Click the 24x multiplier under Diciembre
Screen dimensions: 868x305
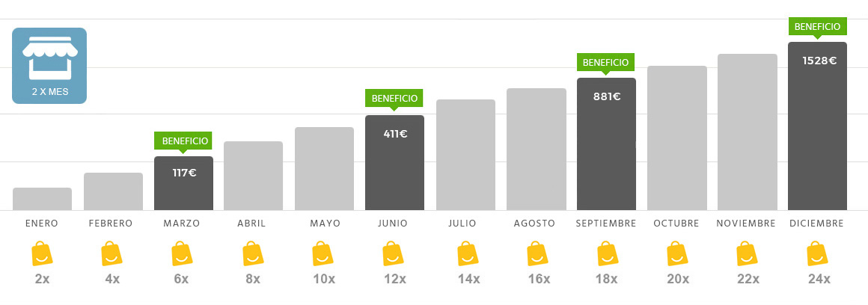(819, 279)
